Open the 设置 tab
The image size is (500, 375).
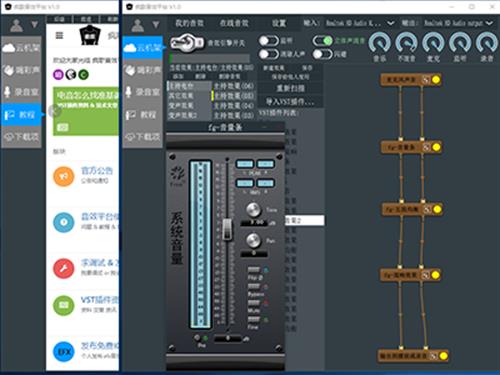(x=279, y=23)
